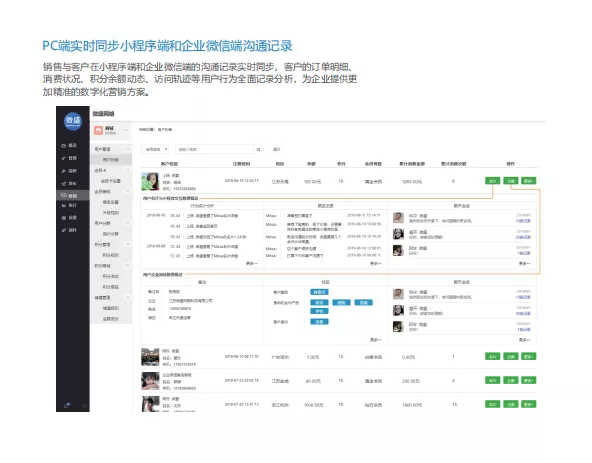
Task: Open the 25条记录 link in the upper chat panel
Action: [x=523, y=237]
